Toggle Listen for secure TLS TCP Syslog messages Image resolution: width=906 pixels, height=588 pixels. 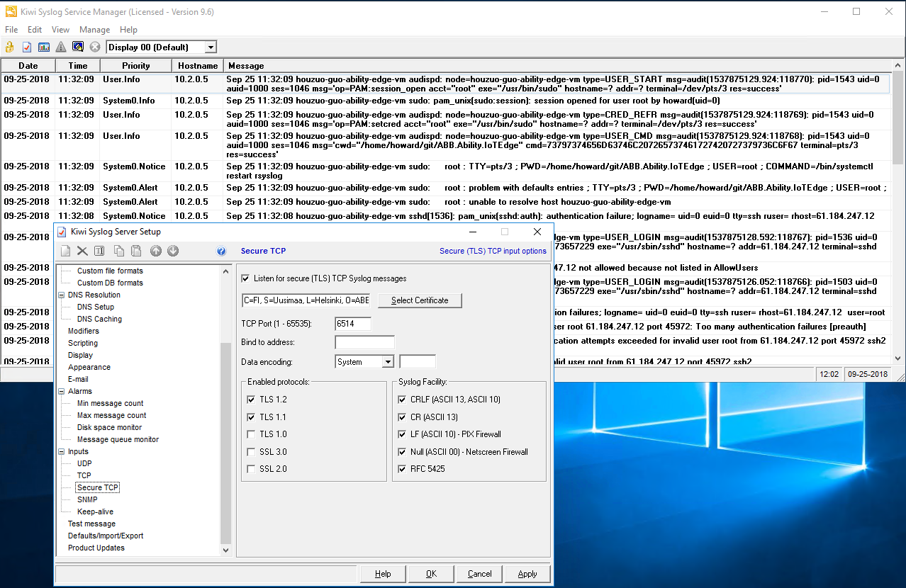(246, 278)
